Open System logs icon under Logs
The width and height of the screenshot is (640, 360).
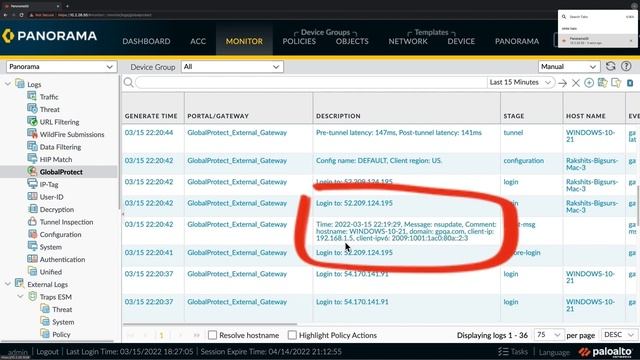(x=32, y=247)
